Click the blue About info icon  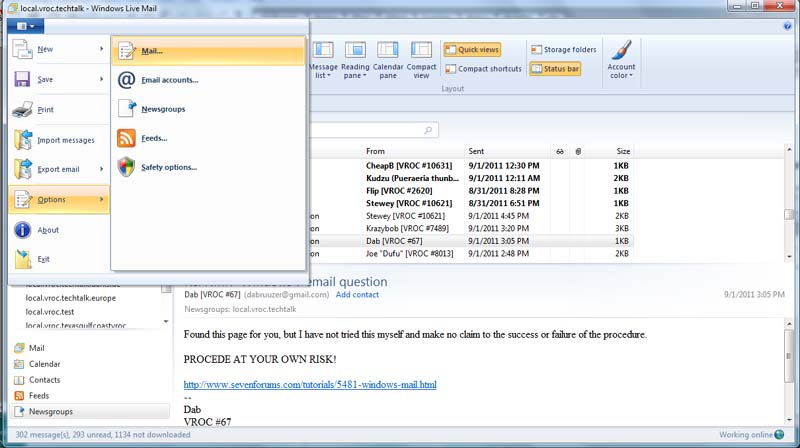(22, 230)
